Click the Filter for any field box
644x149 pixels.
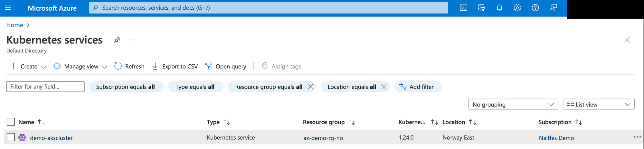[x=45, y=87]
